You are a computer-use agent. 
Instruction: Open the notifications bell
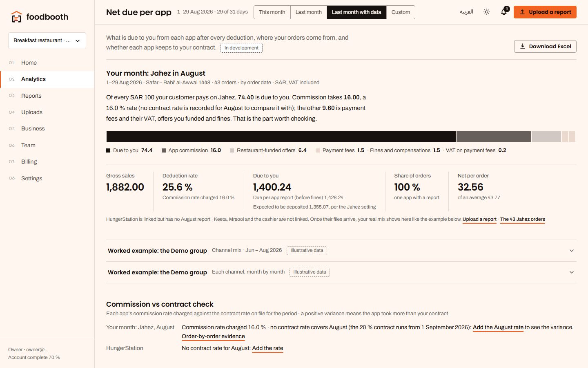[x=504, y=12]
